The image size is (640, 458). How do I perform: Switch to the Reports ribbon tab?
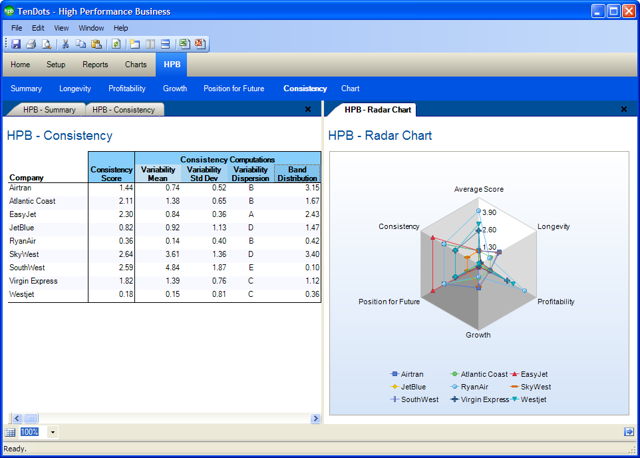[95, 64]
